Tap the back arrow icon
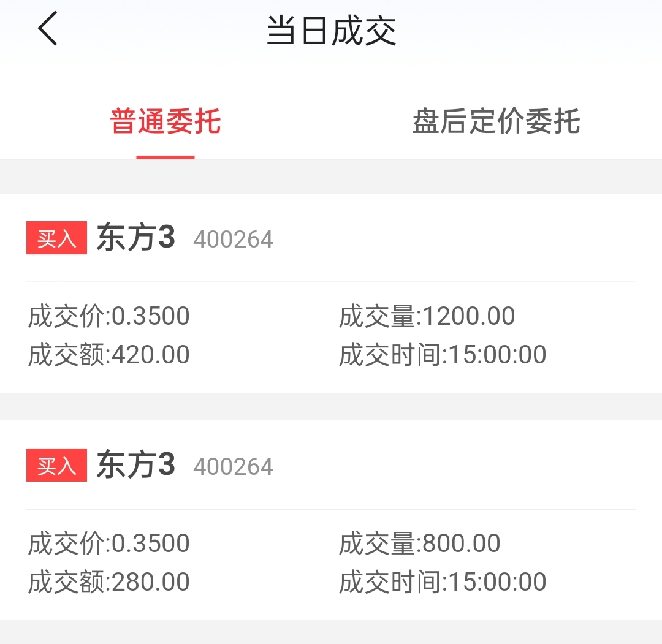The image size is (662, 644). click(48, 28)
